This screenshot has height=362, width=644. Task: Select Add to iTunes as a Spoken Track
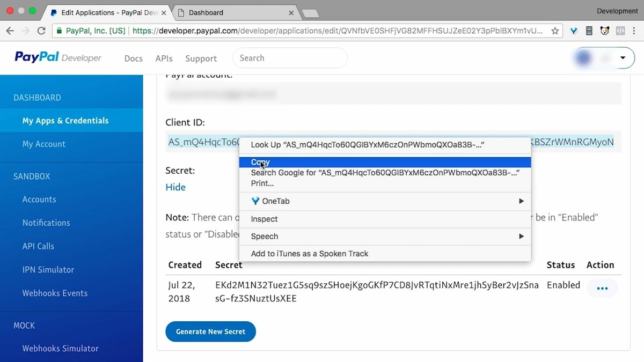pyautogui.click(x=385, y=254)
